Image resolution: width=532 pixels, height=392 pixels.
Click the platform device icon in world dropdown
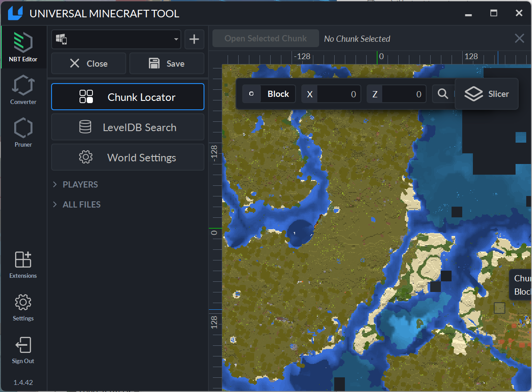click(x=61, y=39)
